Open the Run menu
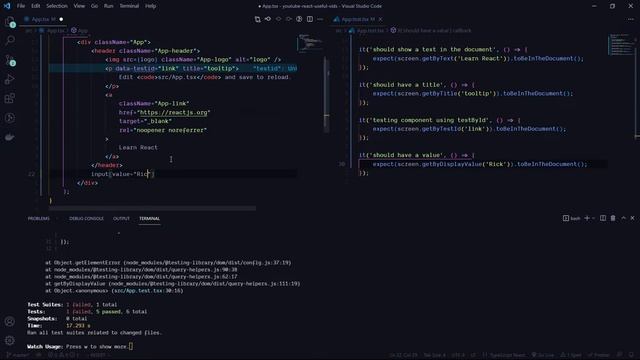This screenshot has width=640, height=360. [109, 6]
